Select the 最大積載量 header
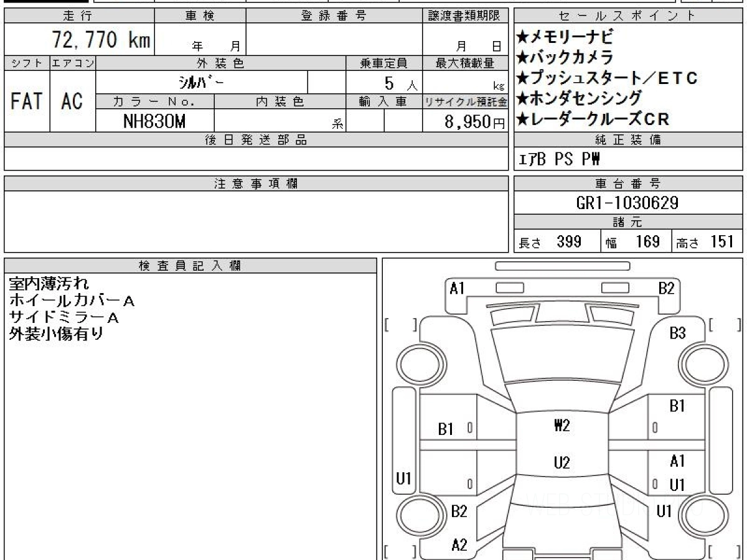Viewport: 747px width, 560px height. (465, 63)
